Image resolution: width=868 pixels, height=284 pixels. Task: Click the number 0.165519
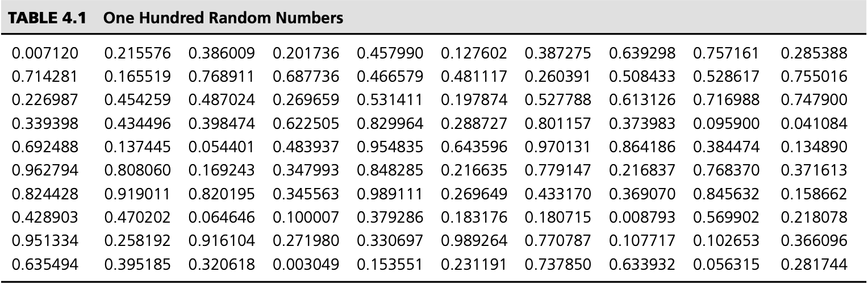click(x=137, y=77)
